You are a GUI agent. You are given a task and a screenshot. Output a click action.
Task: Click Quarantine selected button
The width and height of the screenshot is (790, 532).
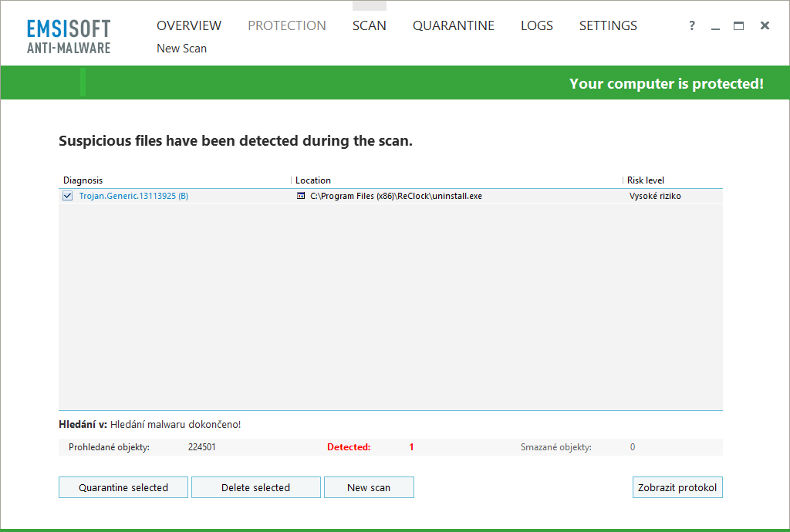[x=123, y=487]
